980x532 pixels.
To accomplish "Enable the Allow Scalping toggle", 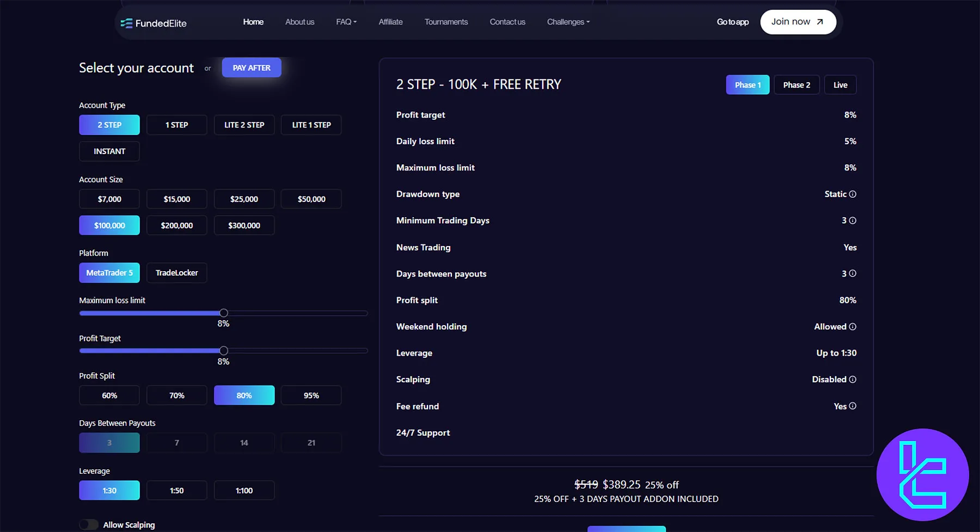I will click(x=89, y=525).
